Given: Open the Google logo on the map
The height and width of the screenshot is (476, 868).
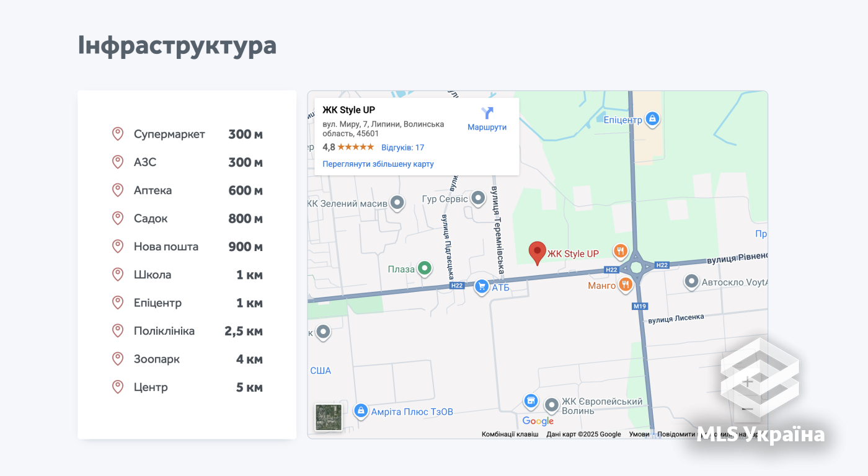Looking at the screenshot, I should click(538, 421).
